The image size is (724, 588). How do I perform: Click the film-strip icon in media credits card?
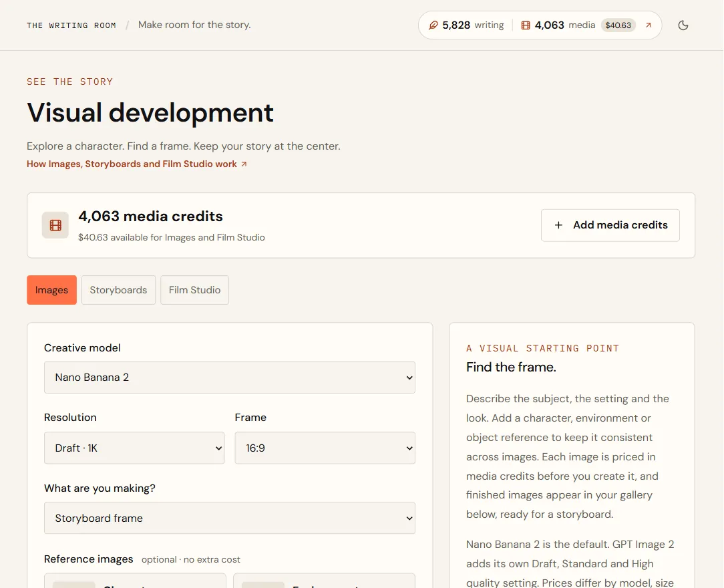(55, 225)
